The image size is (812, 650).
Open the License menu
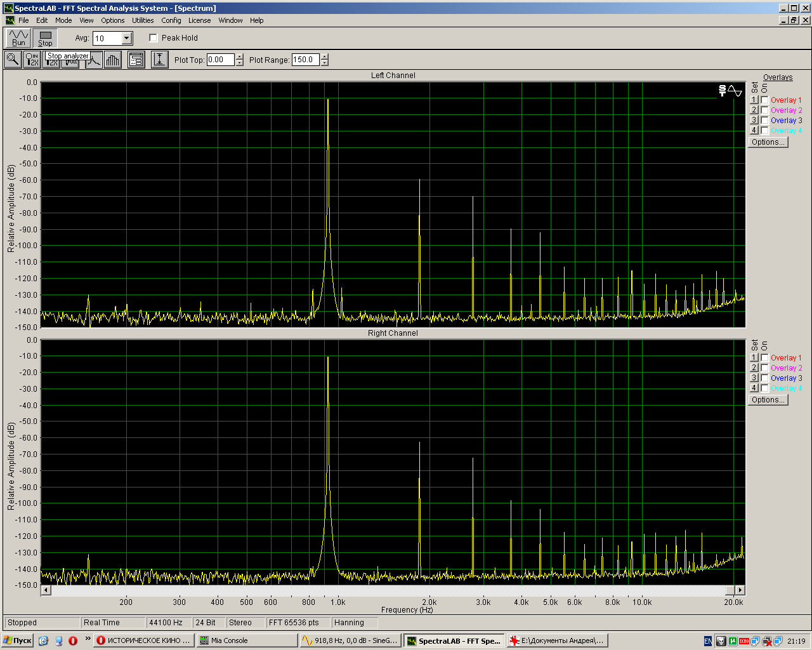199,20
